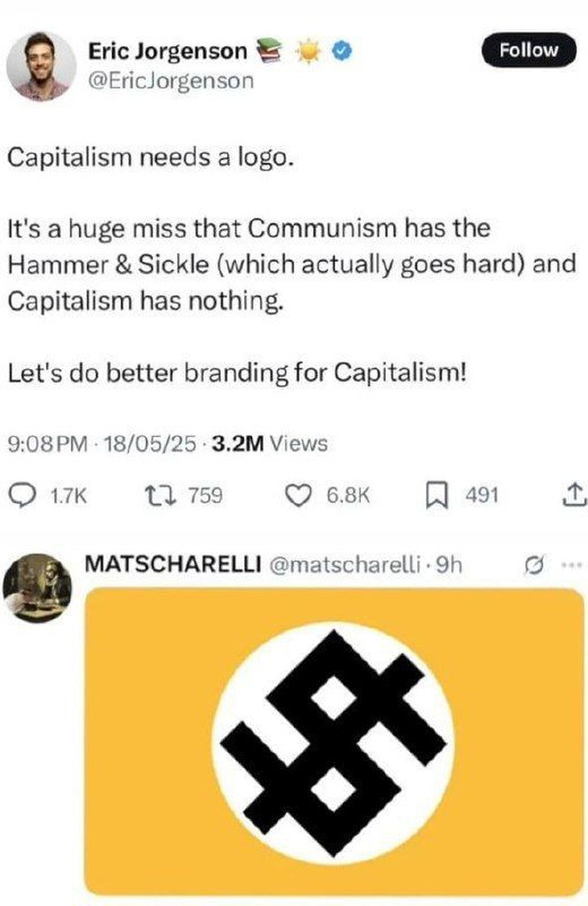This screenshot has width=588, height=906.
Task: Bookmark the tweet using the bookmark icon
Action: coord(438,495)
